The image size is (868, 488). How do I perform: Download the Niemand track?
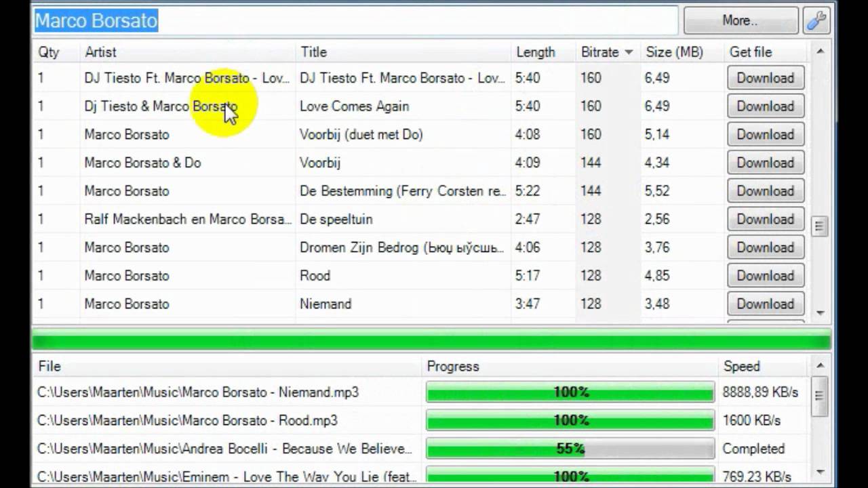(x=766, y=304)
